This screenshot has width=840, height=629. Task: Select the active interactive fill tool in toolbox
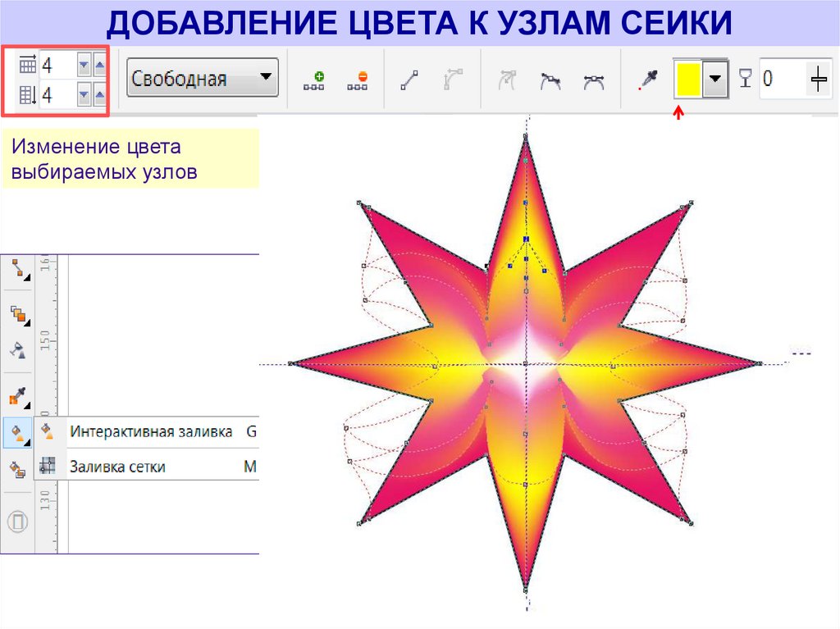click(18, 433)
